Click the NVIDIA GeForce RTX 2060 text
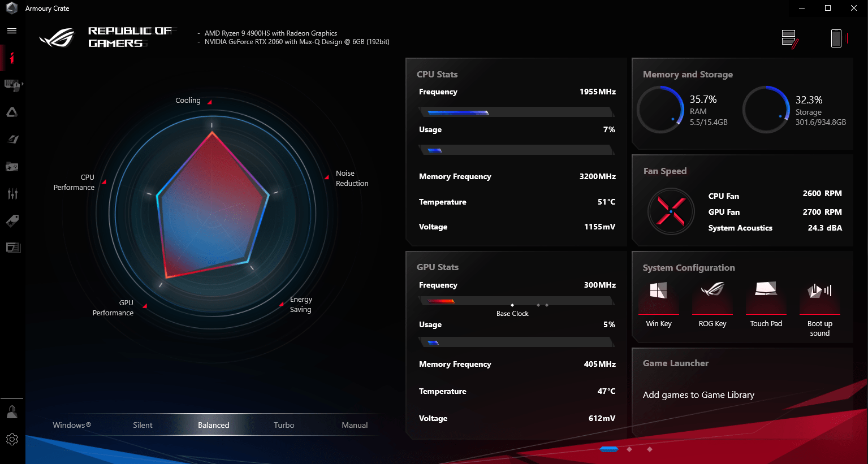This screenshot has width=868, height=464. click(297, 42)
